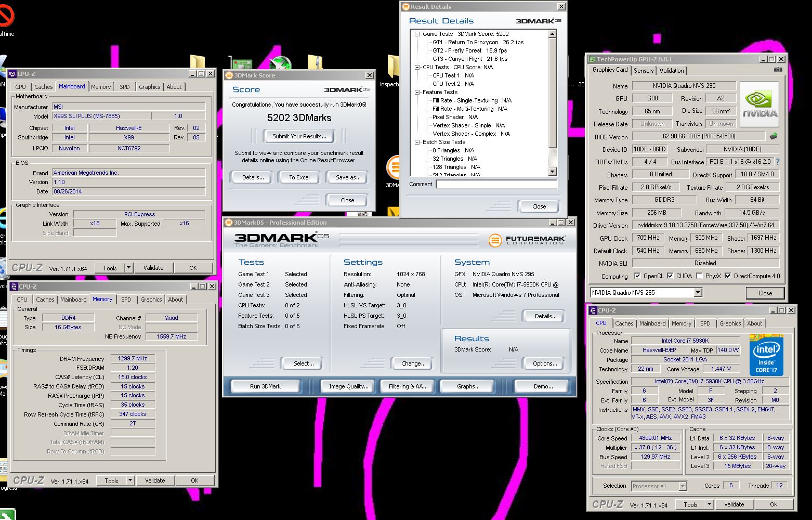The width and height of the screenshot is (812, 520).
Task: Click Validate in Memory CPU-Z window
Action: [x=155, y=480]
